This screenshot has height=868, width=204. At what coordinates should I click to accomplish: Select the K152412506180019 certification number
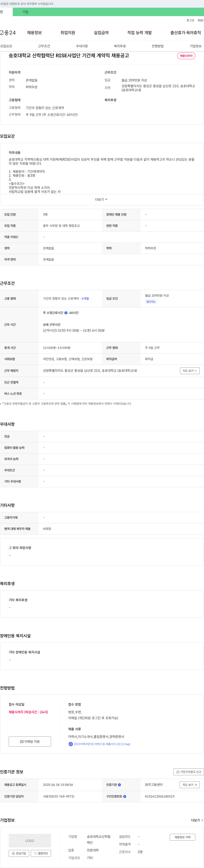[160, 796]
